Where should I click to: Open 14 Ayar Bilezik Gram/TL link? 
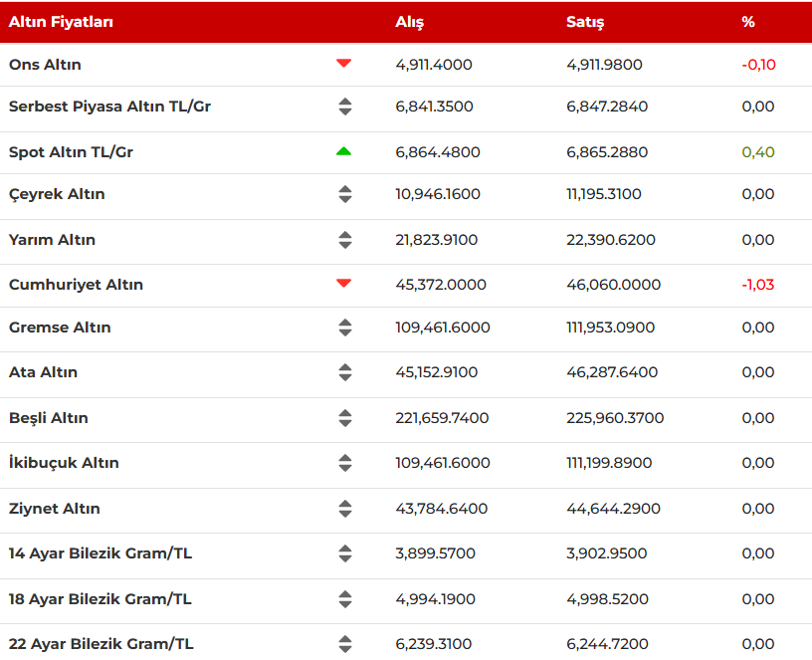click(101, 553)
